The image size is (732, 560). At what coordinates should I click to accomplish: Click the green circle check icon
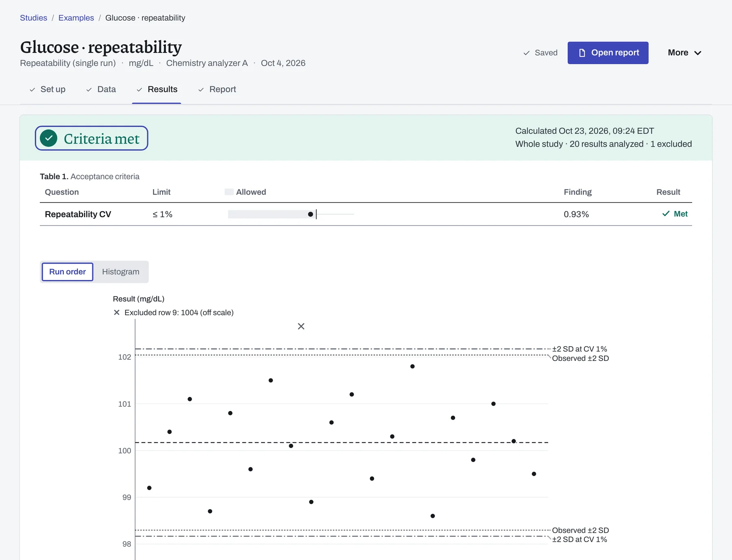48,138
